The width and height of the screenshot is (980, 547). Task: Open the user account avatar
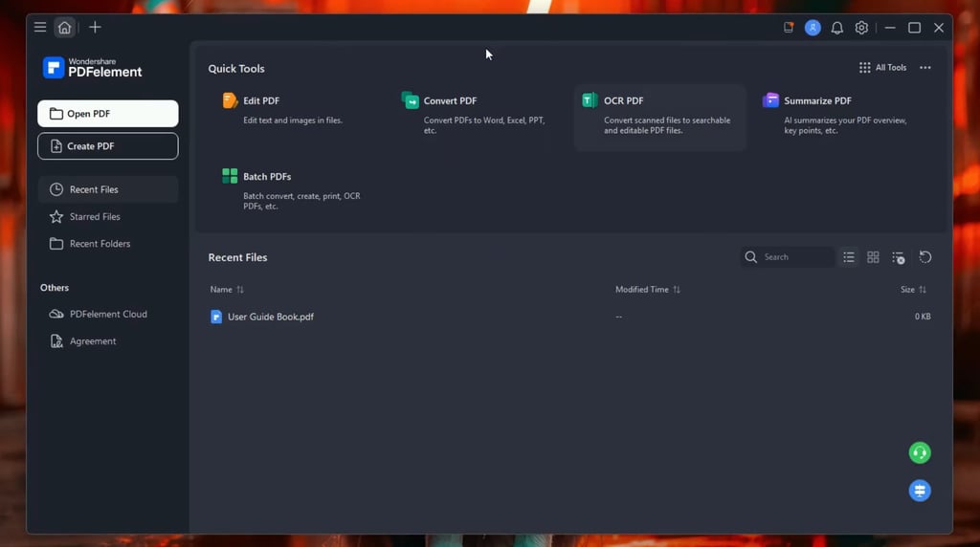point(813,28)
